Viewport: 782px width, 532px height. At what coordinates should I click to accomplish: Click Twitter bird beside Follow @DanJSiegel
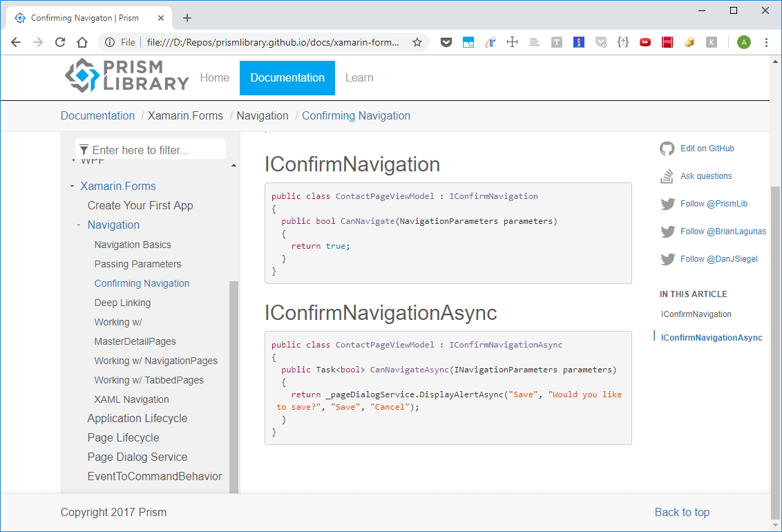tap(668, 259)
